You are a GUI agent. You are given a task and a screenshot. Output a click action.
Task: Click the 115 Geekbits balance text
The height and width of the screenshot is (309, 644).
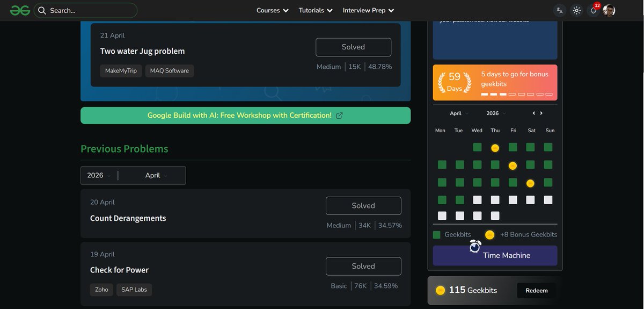coord(473,290)
